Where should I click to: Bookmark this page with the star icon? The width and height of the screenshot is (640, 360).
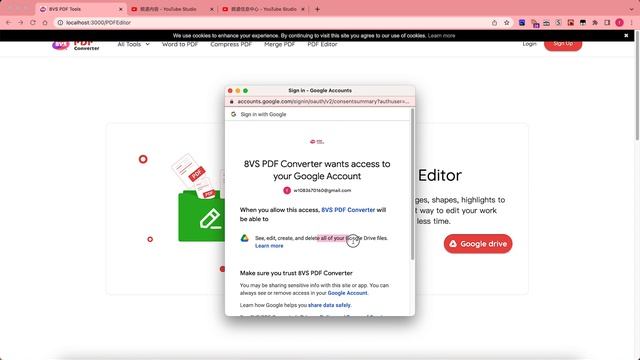pyautogui.click(x=507, y=23)
